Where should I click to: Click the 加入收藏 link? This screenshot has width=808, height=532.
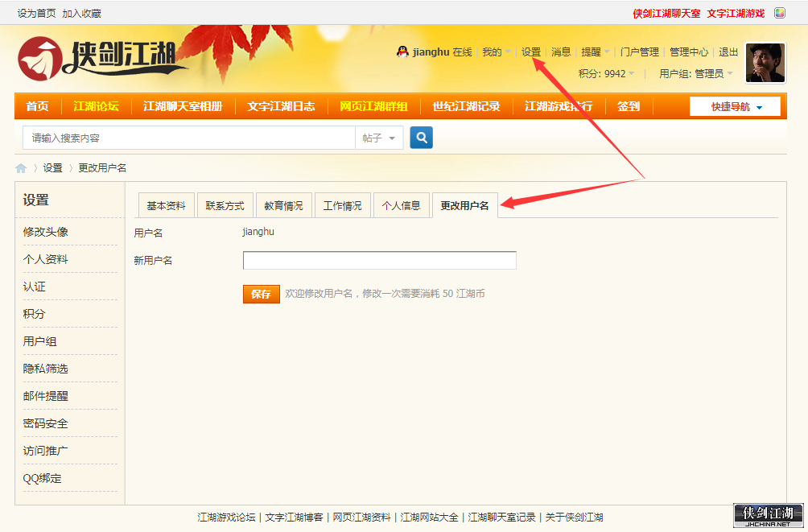click(81, 14)
